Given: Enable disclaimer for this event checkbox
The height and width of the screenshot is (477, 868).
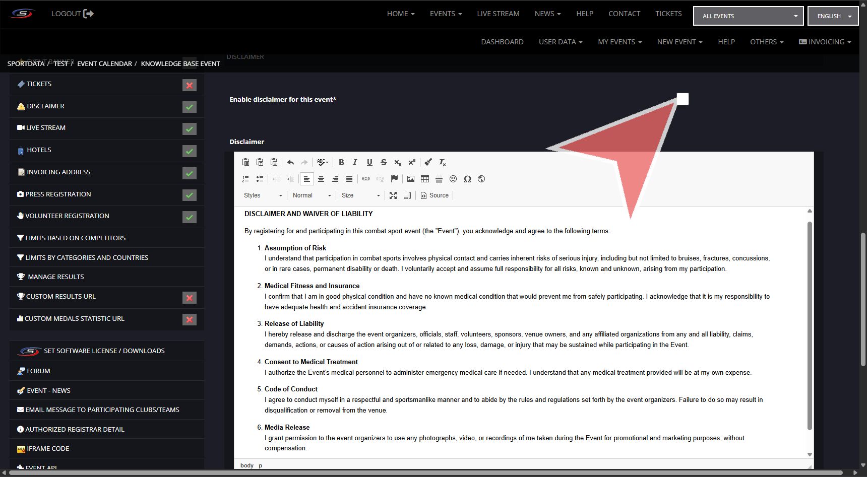Looking at the screenshot, I should pyautogui.click(x=683, y=99).
